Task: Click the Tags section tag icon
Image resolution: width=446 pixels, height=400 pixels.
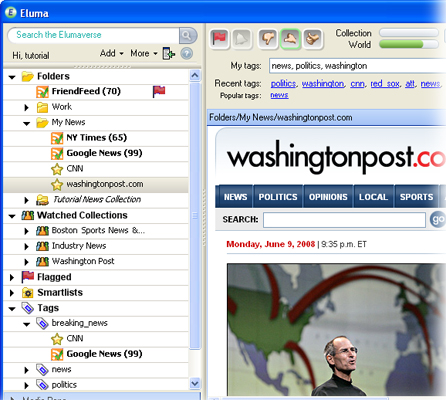Action: [28, 308]
